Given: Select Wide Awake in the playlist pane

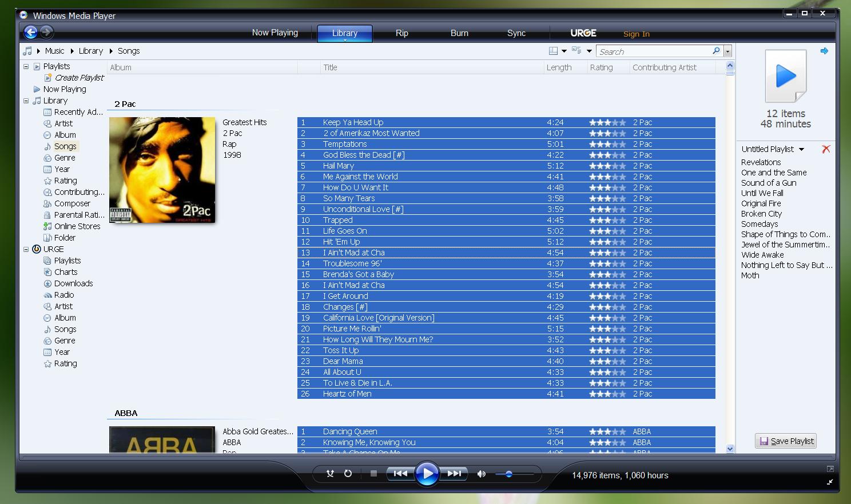Looking at the screenshot, I should 762,255.
